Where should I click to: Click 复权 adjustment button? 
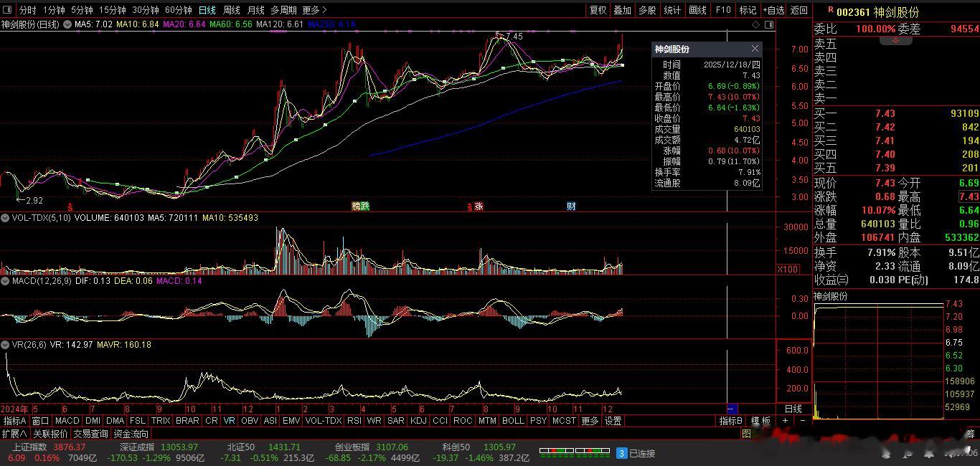tap(598, 10)
